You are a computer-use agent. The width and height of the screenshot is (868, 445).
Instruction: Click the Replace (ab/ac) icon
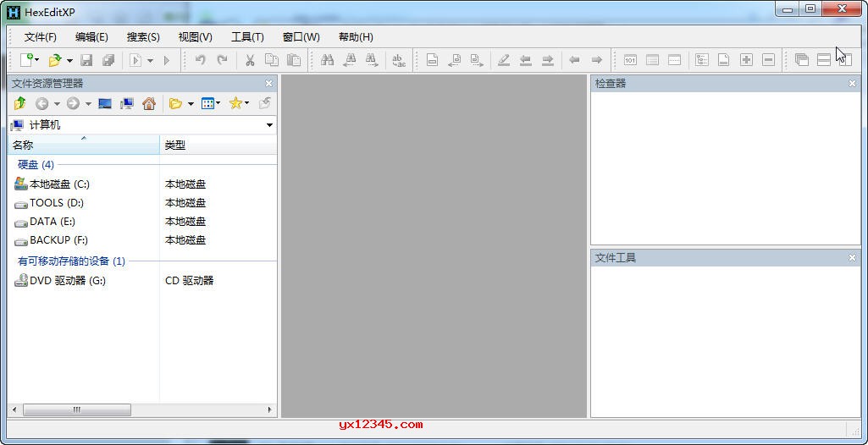pyautogui.click(x=398, y=60)
